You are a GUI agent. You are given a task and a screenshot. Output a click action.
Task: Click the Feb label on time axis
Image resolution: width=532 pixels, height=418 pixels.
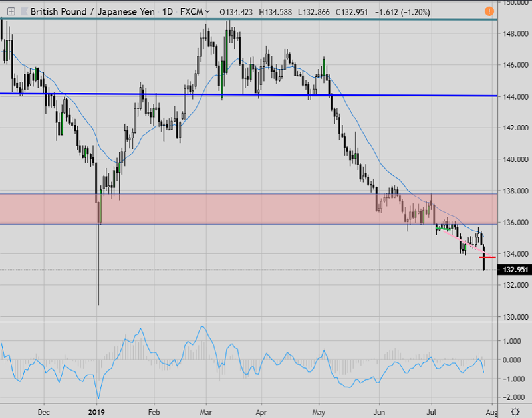click(x=154, y=412)
